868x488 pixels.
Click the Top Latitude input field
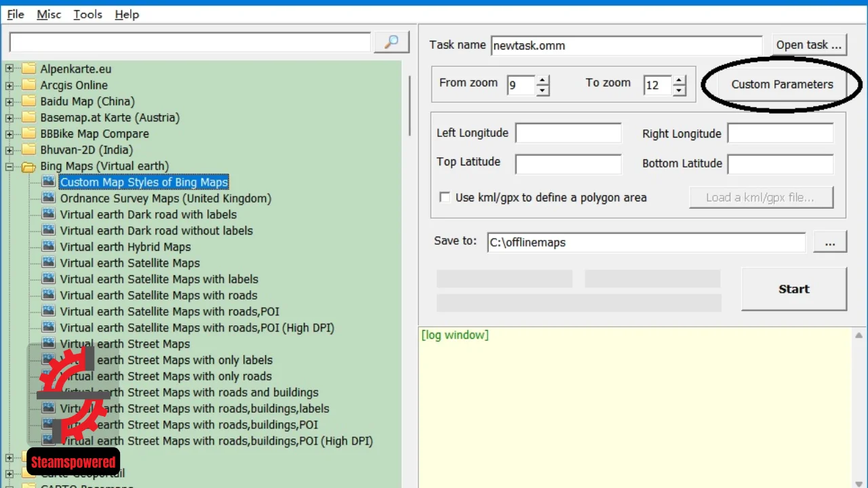[x=568, y=164]
